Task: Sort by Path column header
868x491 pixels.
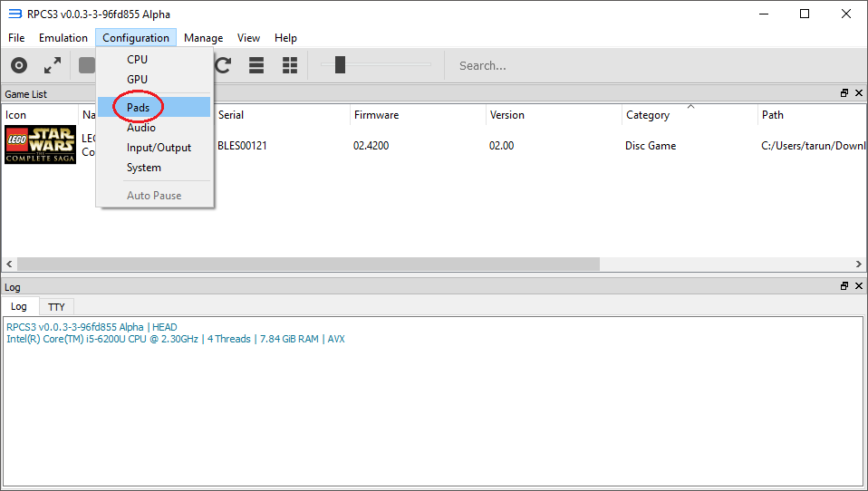Action: pyautogui.click(x=812, y=115)
